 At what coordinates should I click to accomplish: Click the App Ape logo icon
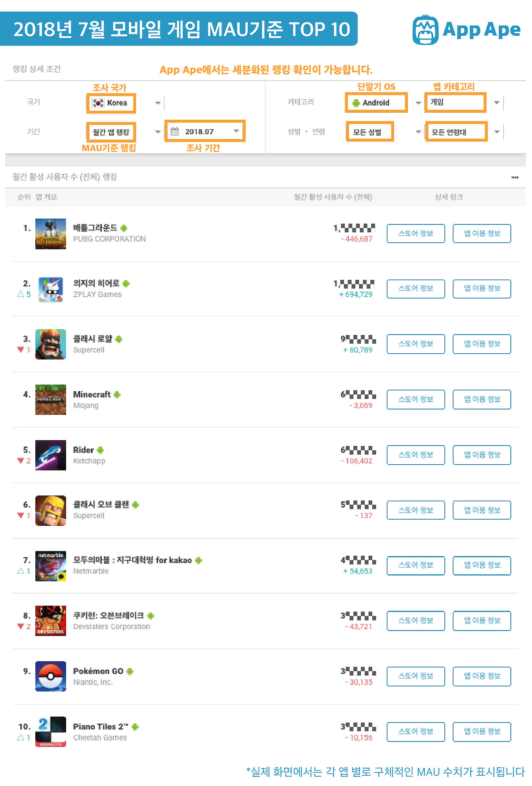point(425,30)
